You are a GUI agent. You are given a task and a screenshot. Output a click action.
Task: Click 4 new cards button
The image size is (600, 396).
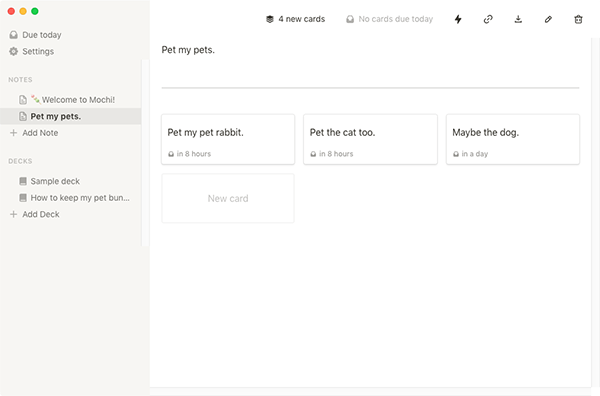(x=295, y=19)
